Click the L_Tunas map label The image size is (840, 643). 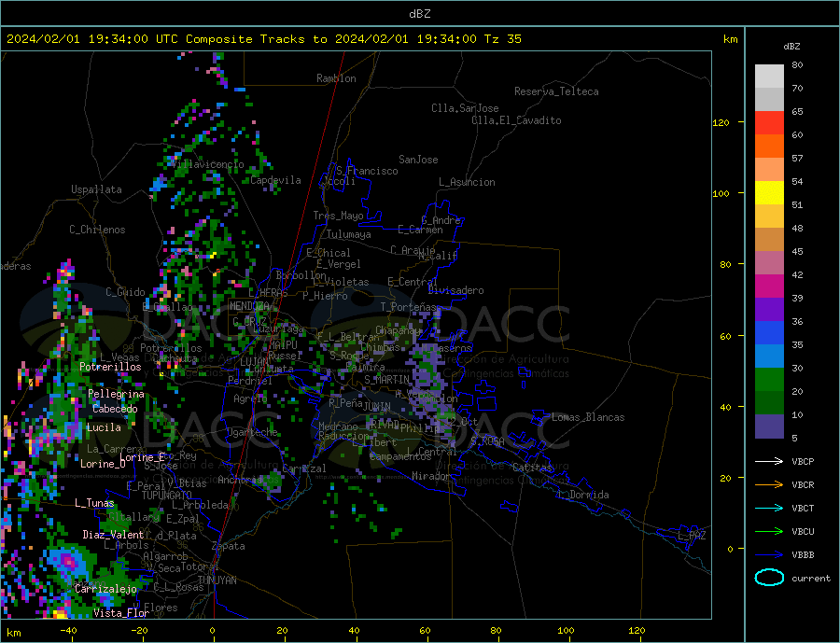click(94, 503)
